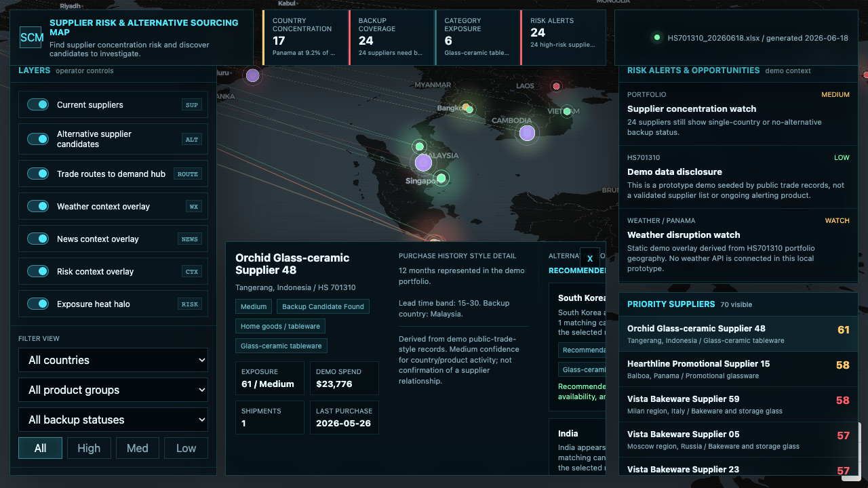Select the purple supplier marker in Cambodia
The image size is (868, 488).
click(x=527, y=133)
